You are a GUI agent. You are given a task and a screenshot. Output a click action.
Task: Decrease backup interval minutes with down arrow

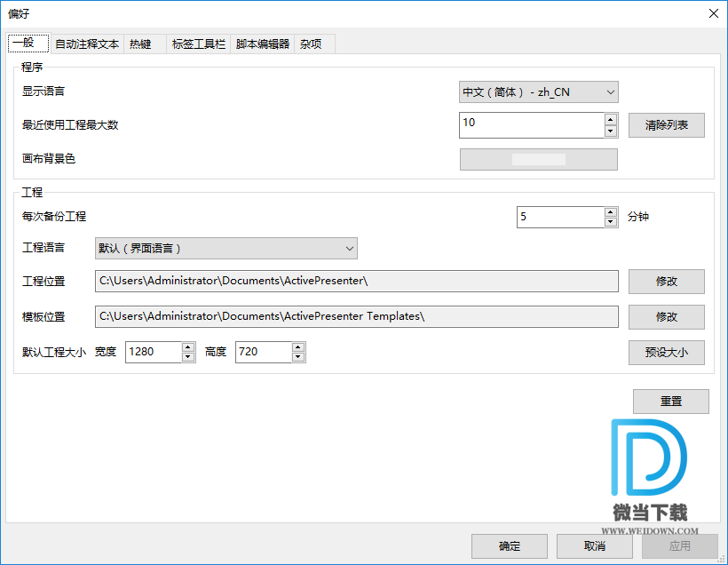coord(611,222)
